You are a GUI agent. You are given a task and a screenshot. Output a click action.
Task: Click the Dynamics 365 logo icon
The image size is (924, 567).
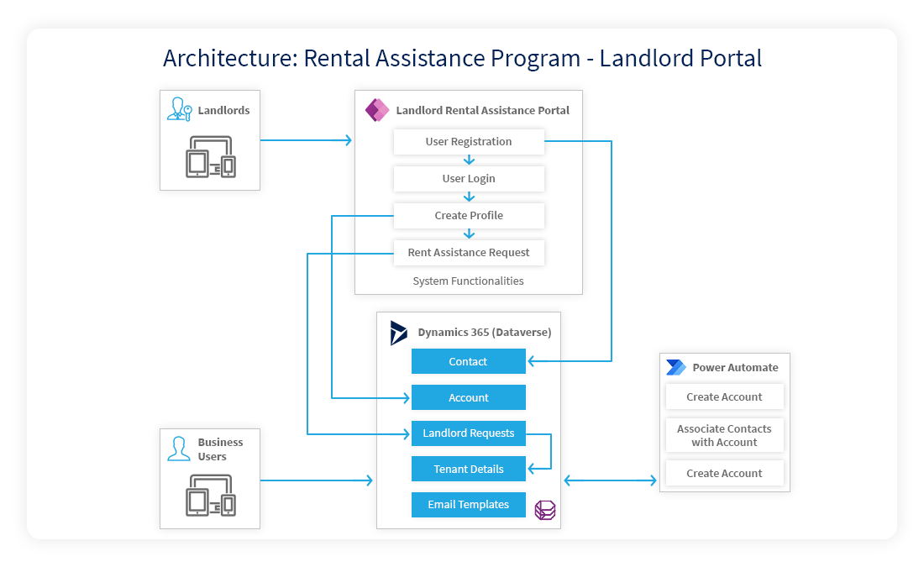pyautogui.click(x=398, y=333)
